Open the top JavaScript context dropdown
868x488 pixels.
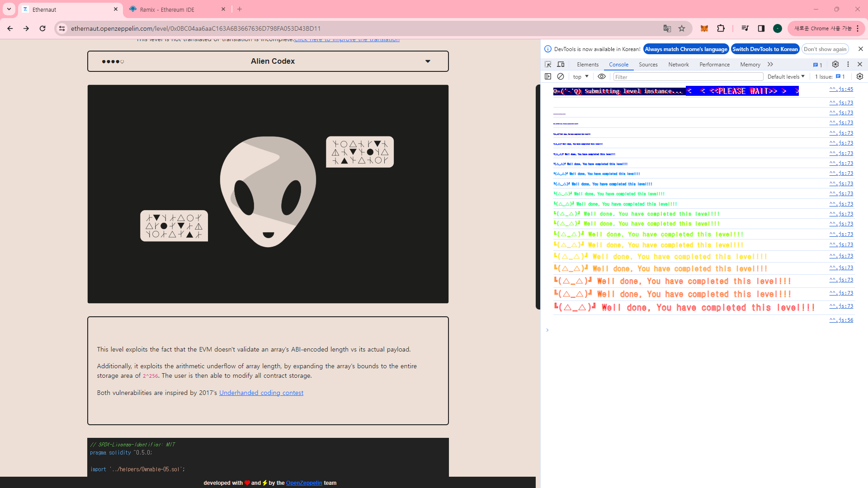[x=580, y=77]
